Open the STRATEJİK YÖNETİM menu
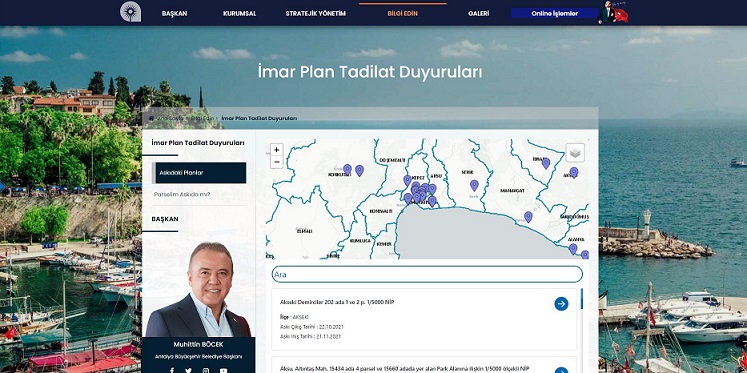This screenshot has height=373, width=747. tap(315, 13)
